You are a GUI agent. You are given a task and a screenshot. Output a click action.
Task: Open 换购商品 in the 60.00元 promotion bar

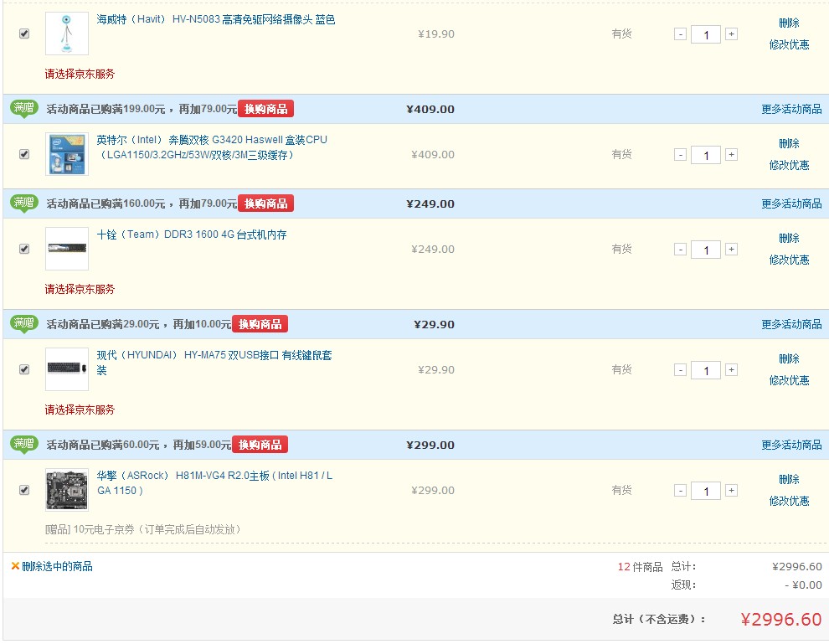pos(260,445)
